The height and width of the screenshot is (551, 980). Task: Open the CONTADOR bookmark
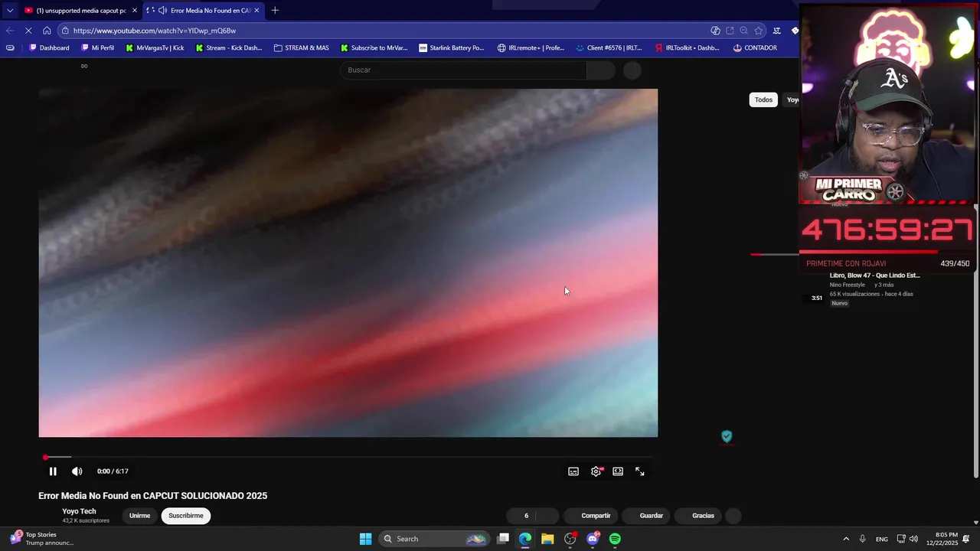tap(755, 47)
